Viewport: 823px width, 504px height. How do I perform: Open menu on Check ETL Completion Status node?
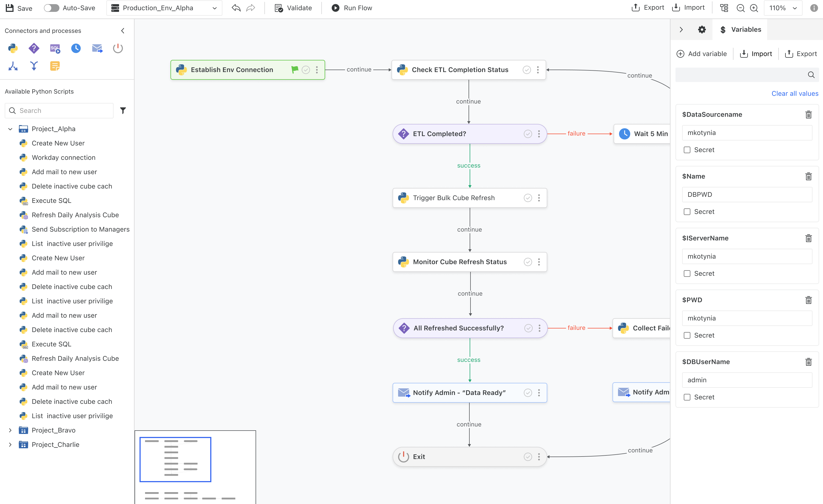[537, 70]
